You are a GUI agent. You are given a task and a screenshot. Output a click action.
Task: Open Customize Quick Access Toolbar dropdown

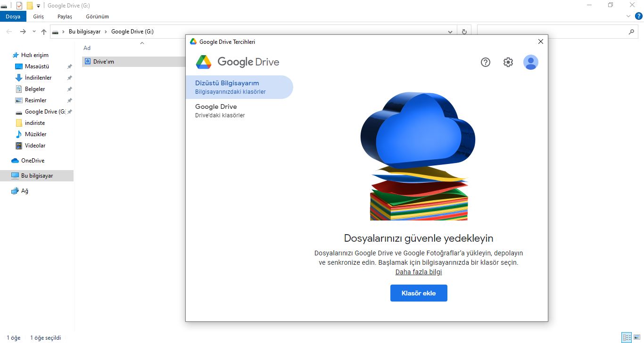[x=38, y=6]
